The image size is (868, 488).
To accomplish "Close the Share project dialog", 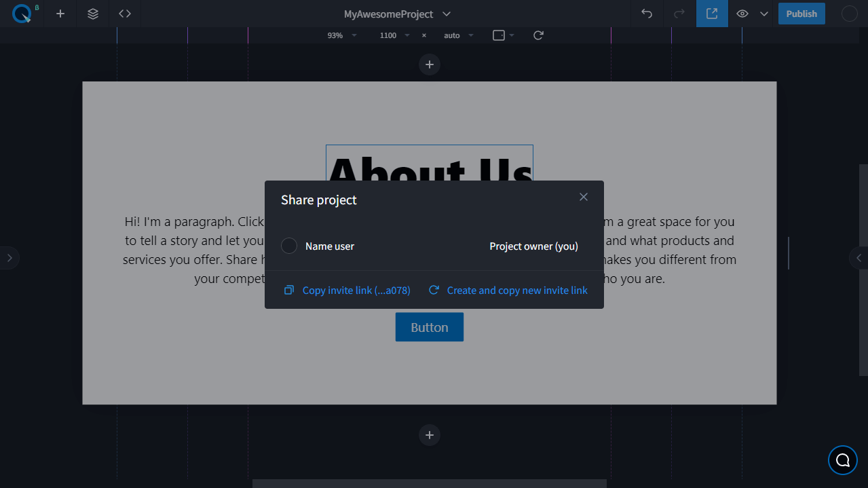I will [584, 197].
